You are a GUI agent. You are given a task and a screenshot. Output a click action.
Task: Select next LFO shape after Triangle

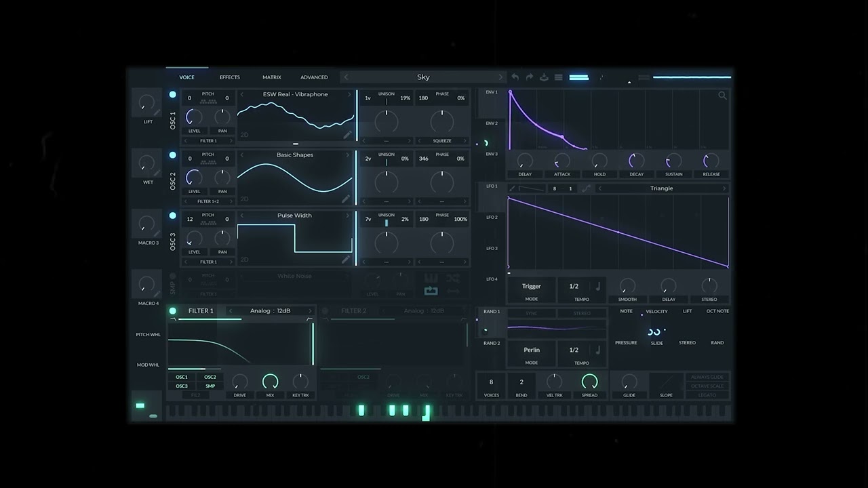[x=724, y=188]
